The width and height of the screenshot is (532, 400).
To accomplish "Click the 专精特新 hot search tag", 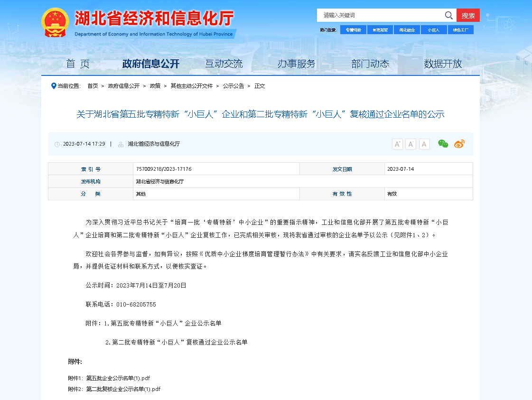I will (x=353, y=30).
